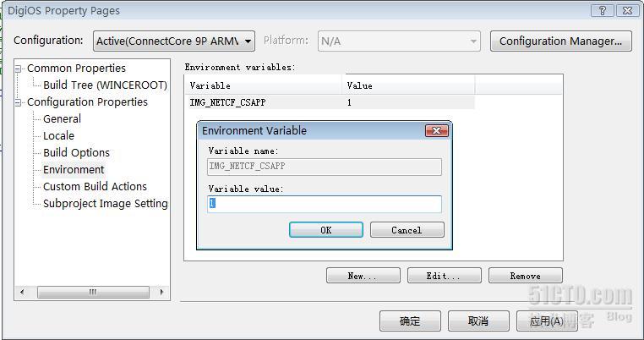Open the Platform dropdown

pos(399,41)
